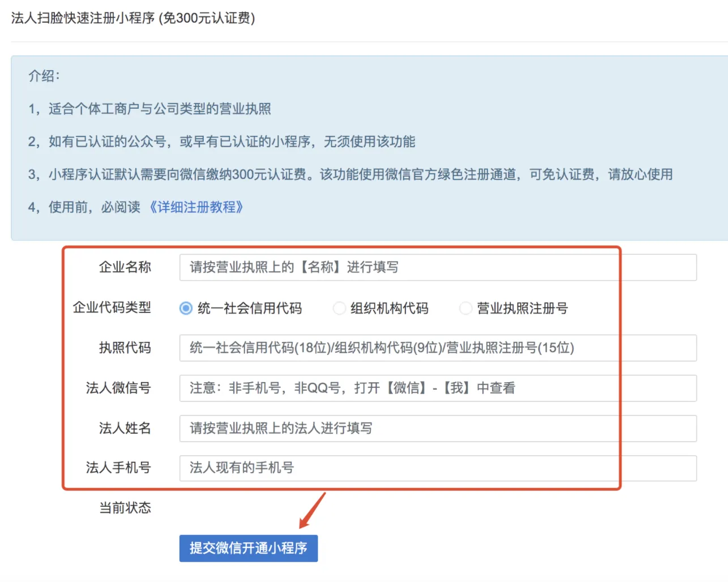Click the 企业代码类型 label text
Screen dimensions: 728x582
point(113,308)
